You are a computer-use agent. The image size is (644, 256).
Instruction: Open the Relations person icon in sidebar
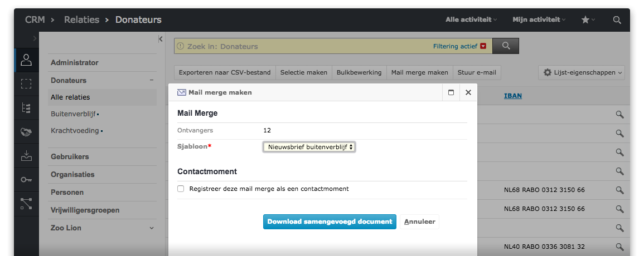[26, 60]
